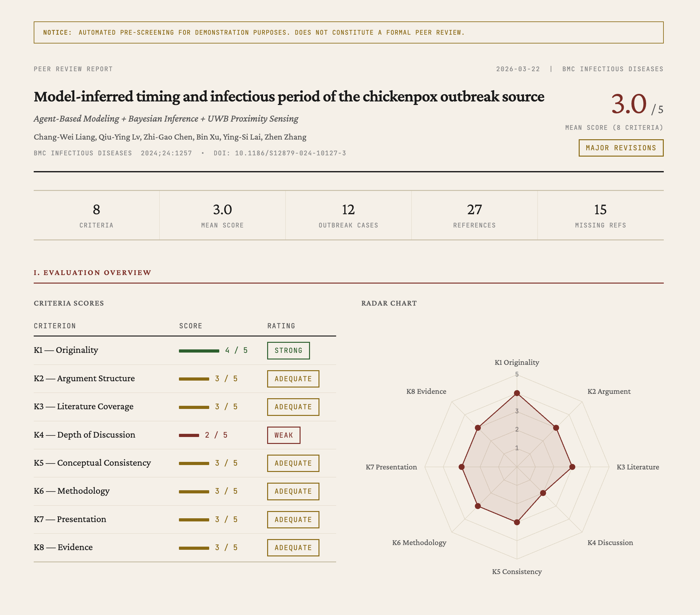Click the K7 Presentation radar data point
This screenshot has width=700, height=615.
(461, 467)
